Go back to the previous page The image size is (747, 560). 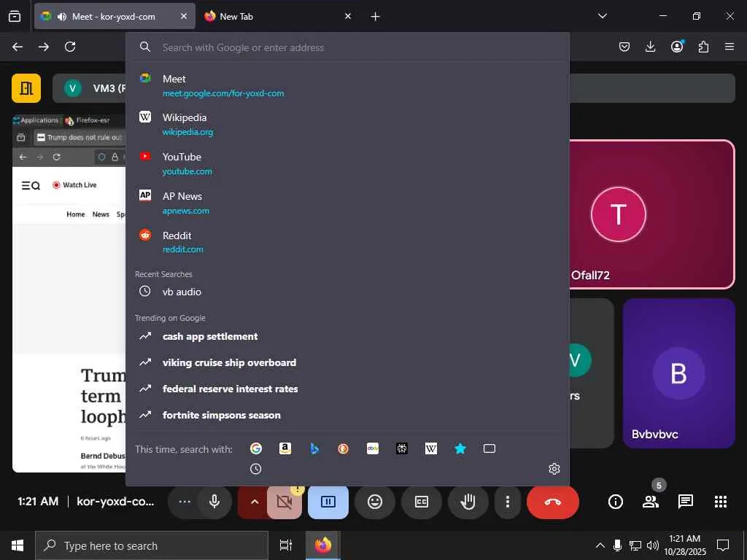18,47
